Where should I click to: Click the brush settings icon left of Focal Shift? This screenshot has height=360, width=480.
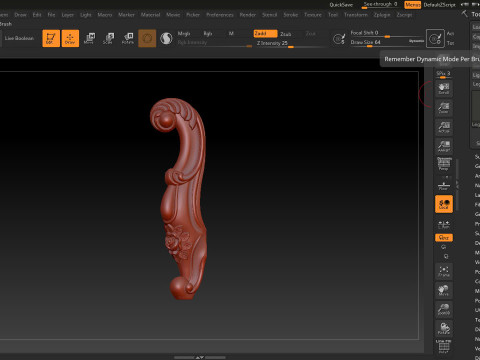tap(339, 39)
